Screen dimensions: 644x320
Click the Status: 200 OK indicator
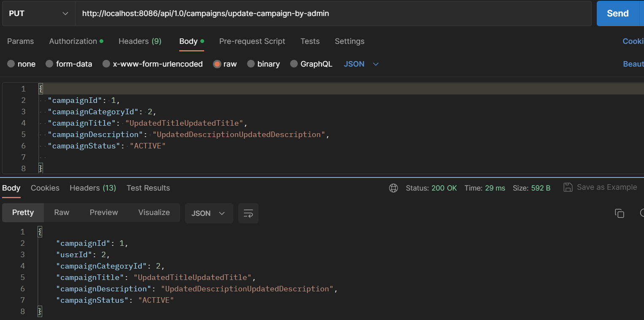[431, 188]
